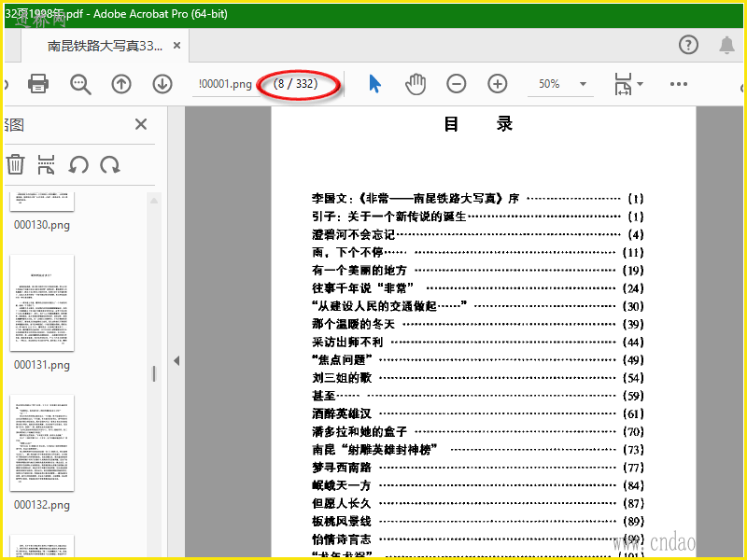Click contents entry 岷峨天一方
The height and width of the screenshot is (560, 747).
pos(342,485)
